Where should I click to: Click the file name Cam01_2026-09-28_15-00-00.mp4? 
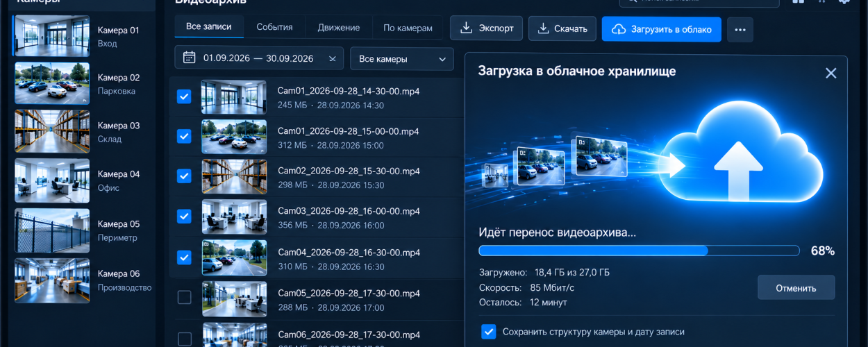(348, 131)
